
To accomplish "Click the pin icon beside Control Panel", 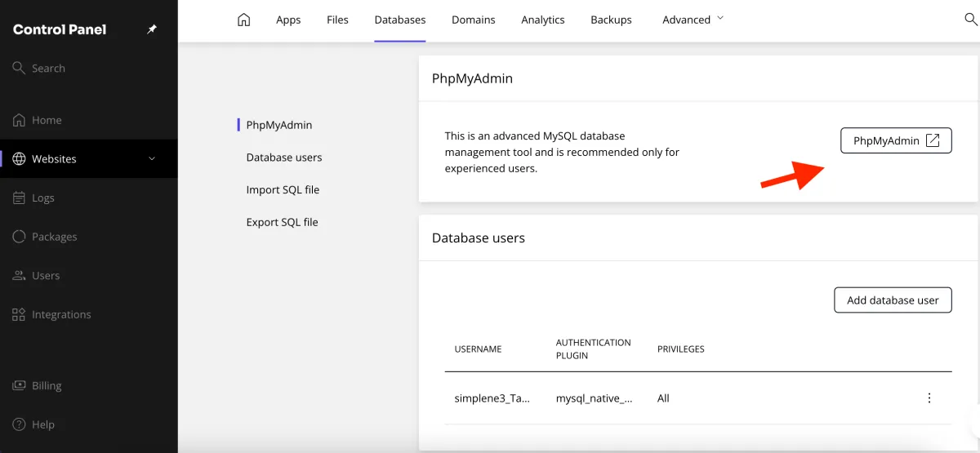I will click(152, 29).
